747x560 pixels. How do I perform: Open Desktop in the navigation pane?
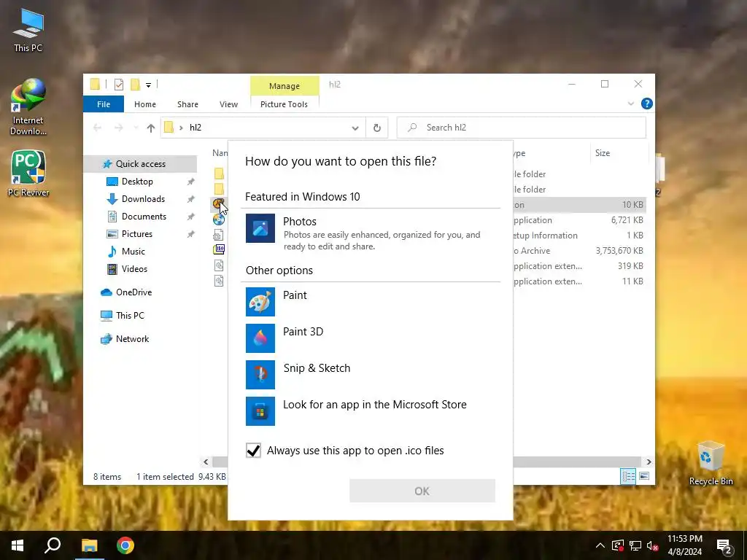click(x=137, y=182)
